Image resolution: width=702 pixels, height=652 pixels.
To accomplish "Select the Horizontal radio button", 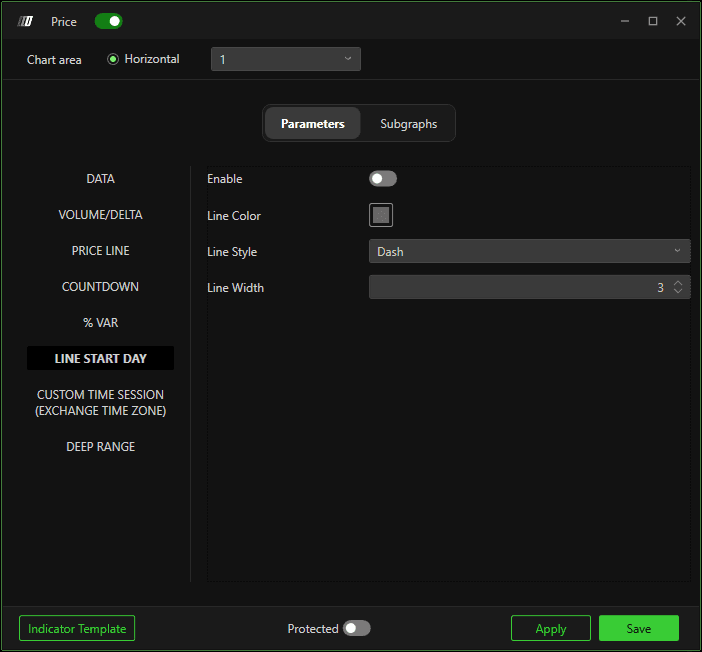I will (113, 59).
